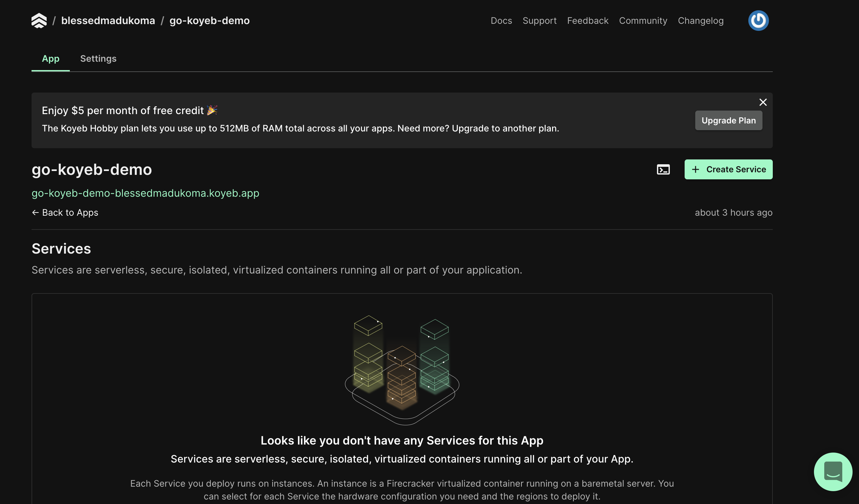Open Support in the top navigation
This screenshot has width=859, height=504.
click(x=539, y=21)
